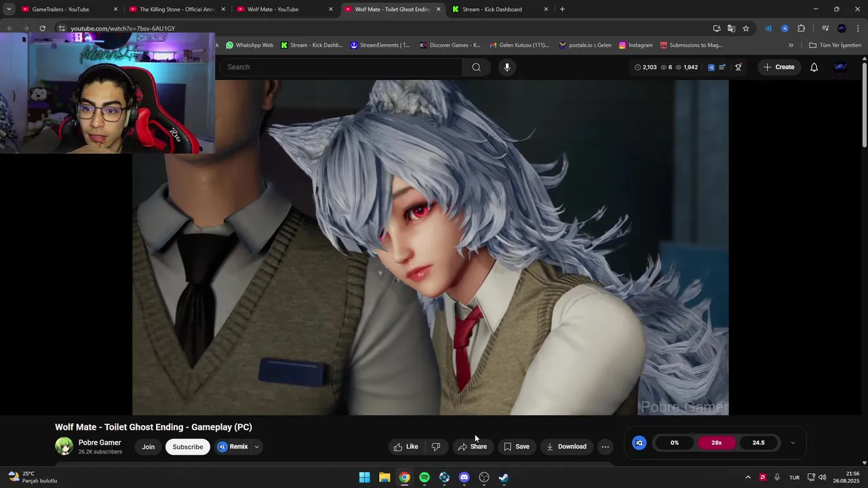The height and width of the screenshot is (488, 868).
Task: Open Discover Games Kick bookmark
Action: (450, 45)
